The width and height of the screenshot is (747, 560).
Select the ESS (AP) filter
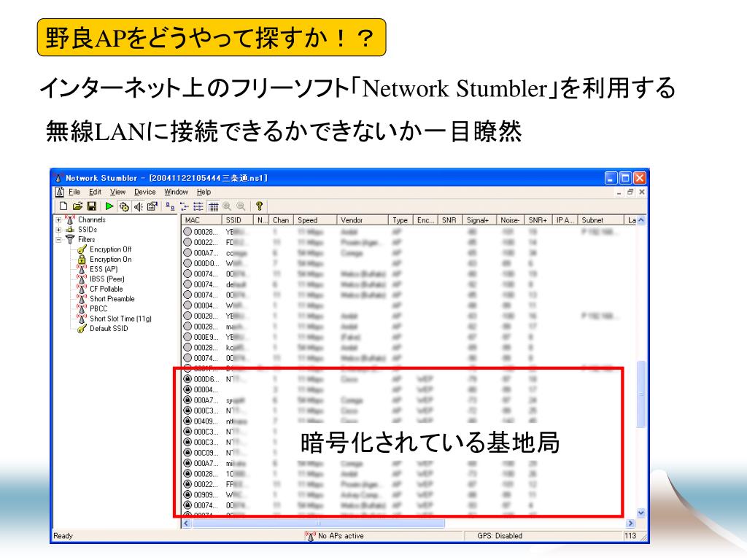pos(104,269)
